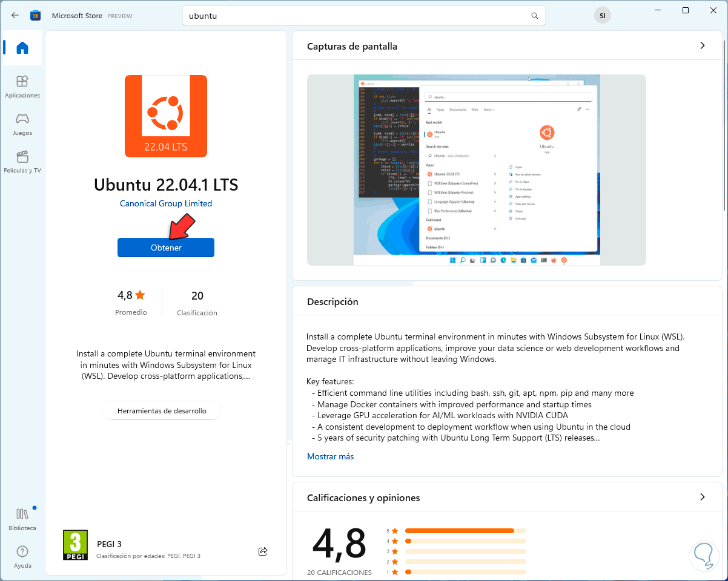Screen dimensions: 728x581
Task: Click the Descripción heading
Action: (x=333, y=301)
